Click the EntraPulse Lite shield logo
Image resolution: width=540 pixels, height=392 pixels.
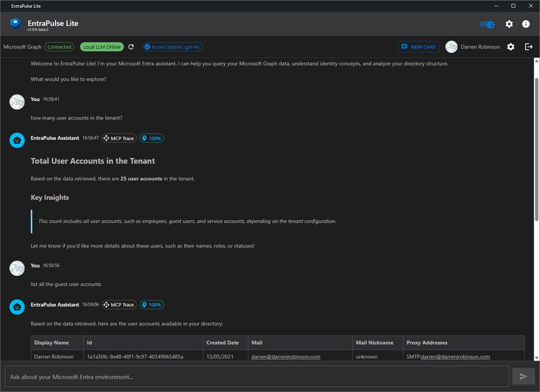pyautogui.click(x=16, y=24)
